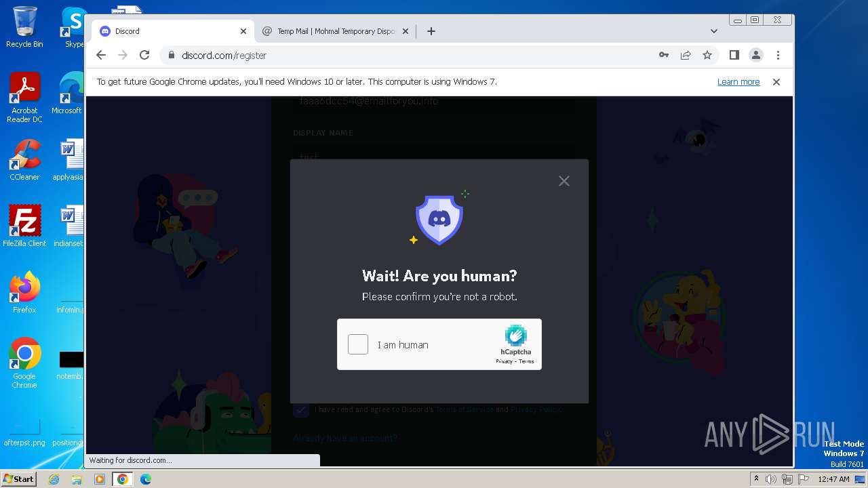Open the Windows Start menu
The height and width of the screenshot is (488, 868).
pyautogui.click(x=18, y=479)
